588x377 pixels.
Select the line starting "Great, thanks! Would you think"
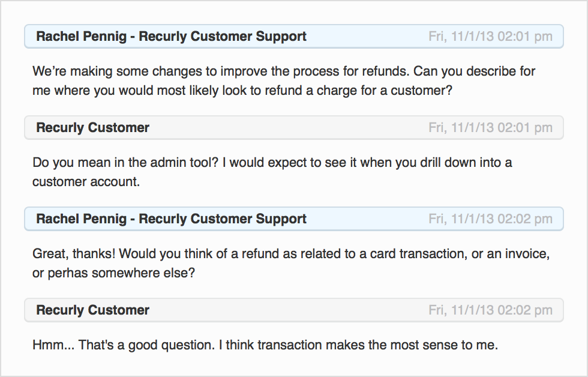click(291, 253)
